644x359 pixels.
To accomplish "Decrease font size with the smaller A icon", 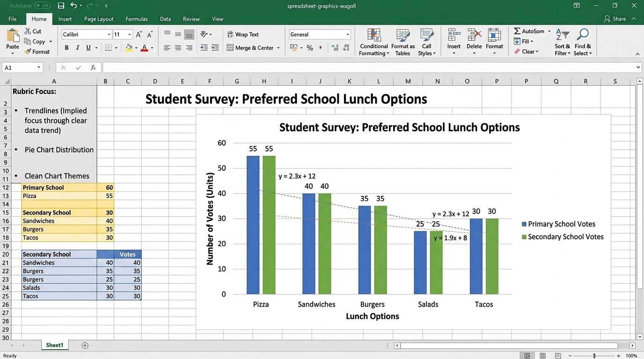I will (x=150, y=35).
